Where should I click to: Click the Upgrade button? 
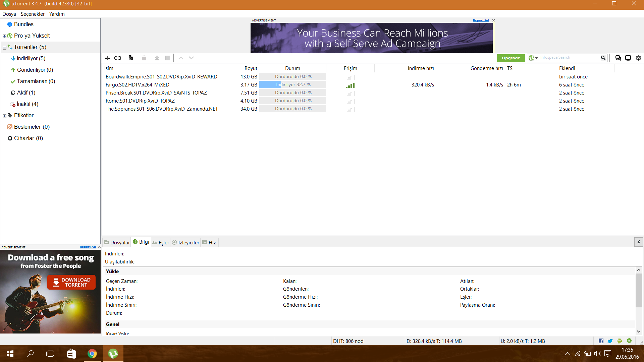(511, 57)
